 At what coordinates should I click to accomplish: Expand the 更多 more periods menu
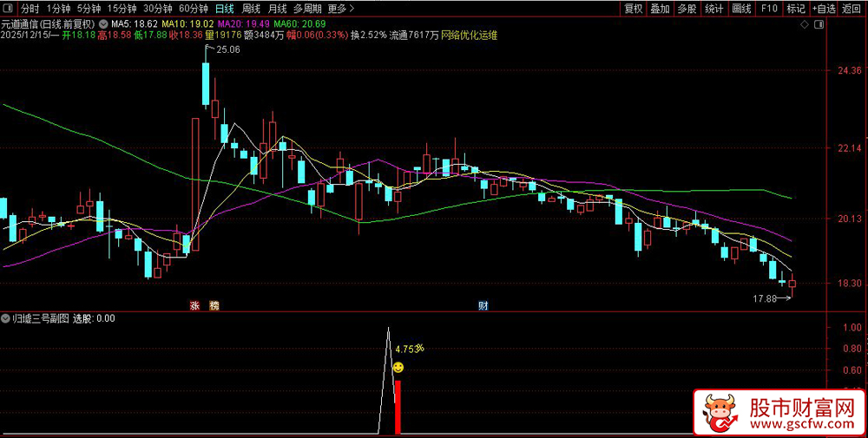340,9
